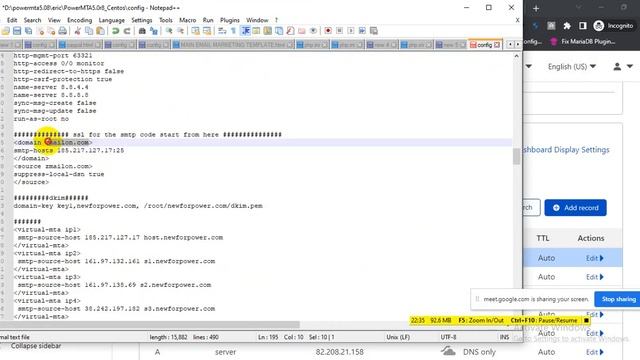Open the Language menu

(111, 20)
